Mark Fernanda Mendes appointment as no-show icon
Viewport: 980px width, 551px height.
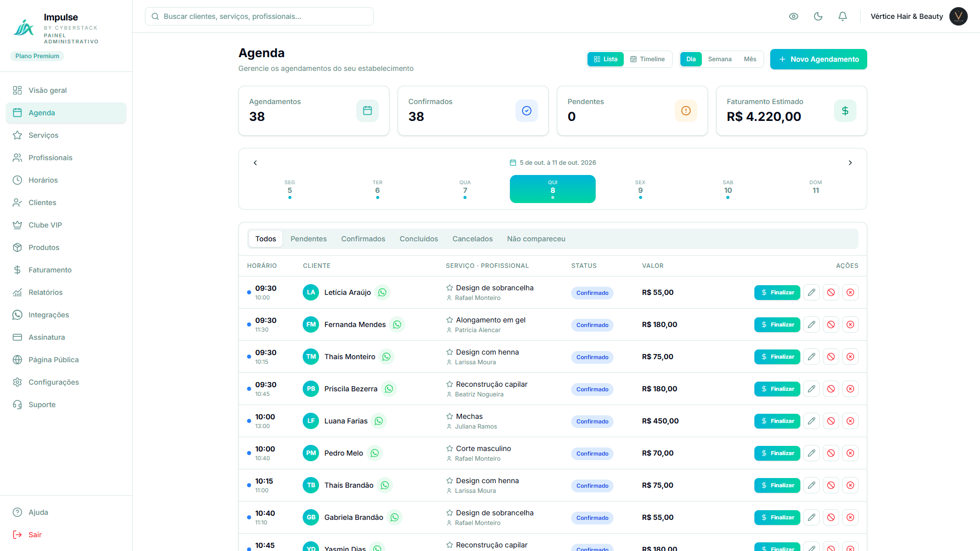click(831, 324)
